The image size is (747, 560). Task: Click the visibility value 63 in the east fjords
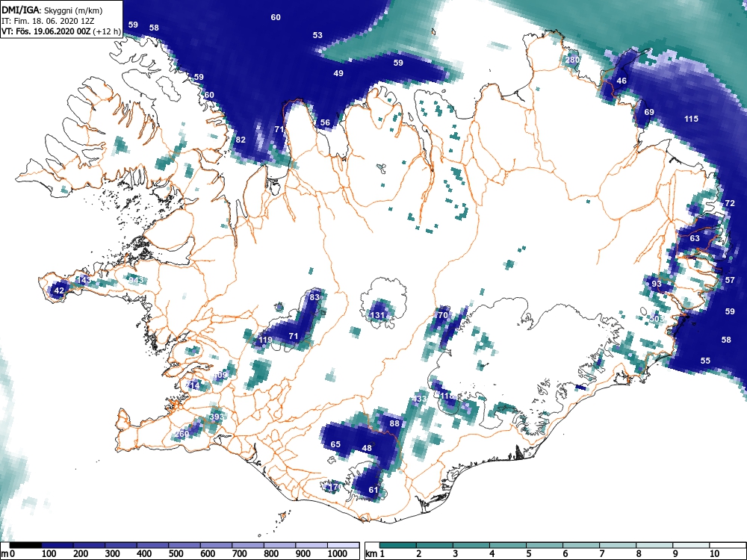(695, 238)
